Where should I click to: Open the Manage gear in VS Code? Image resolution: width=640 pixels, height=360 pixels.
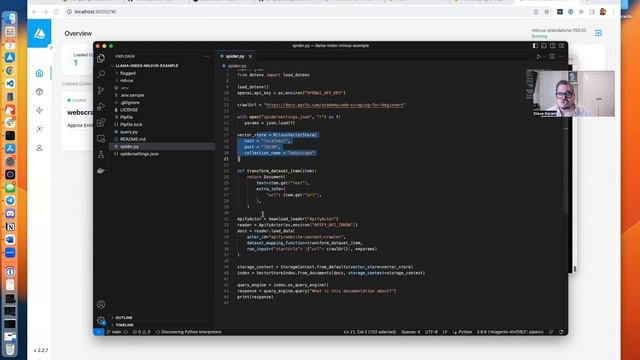tap(101, 320)
